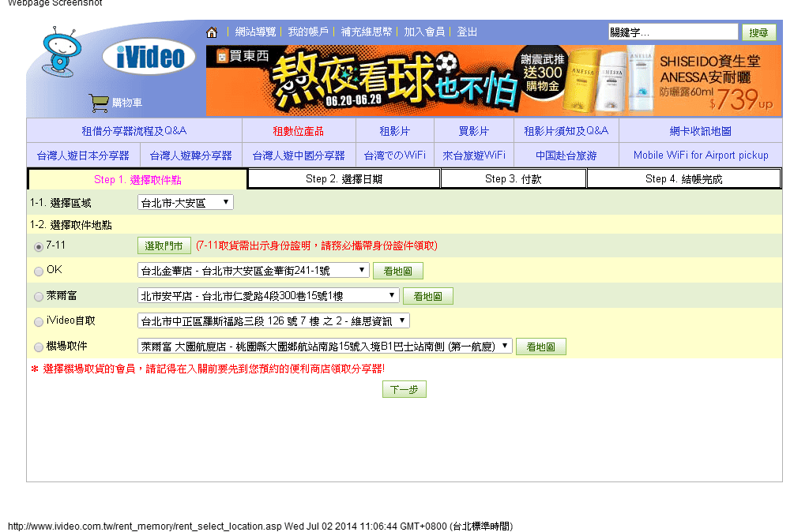Click the green 搜尋 search button
Image resolution: width=809 pixels, height=532 pixels.
759,32
